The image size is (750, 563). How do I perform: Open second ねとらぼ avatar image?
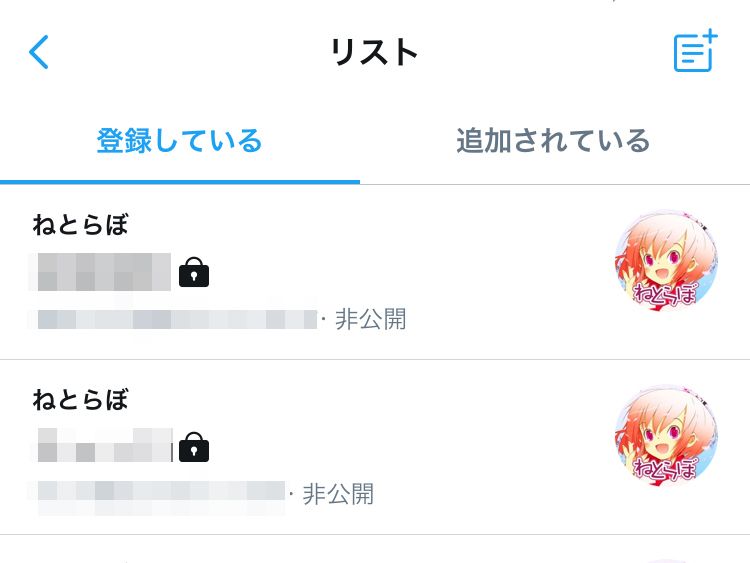point(666,435)
